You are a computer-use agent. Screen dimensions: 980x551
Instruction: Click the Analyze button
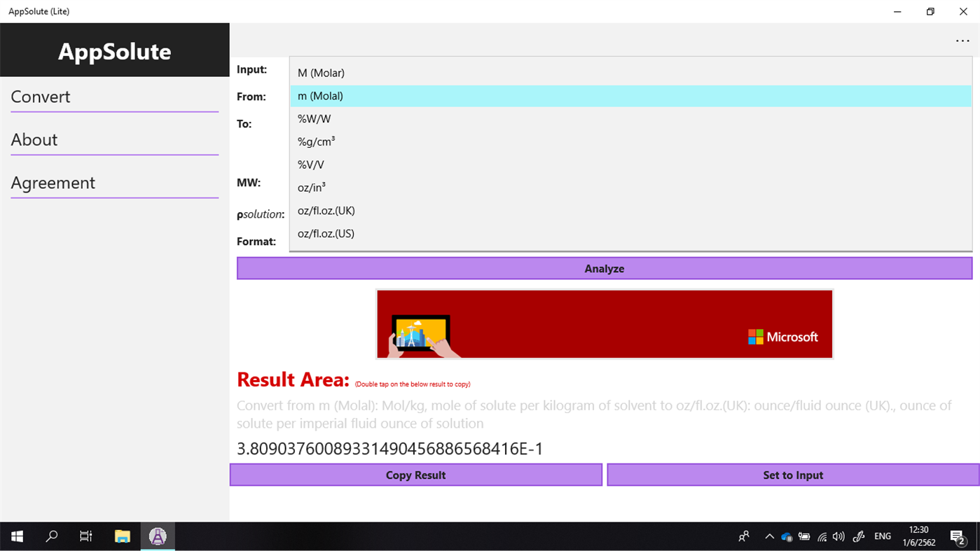(604, 268)
